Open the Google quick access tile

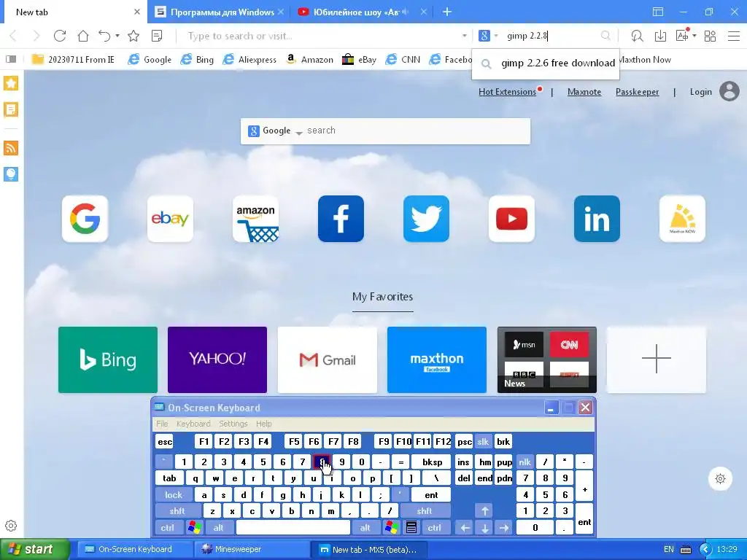85,219
